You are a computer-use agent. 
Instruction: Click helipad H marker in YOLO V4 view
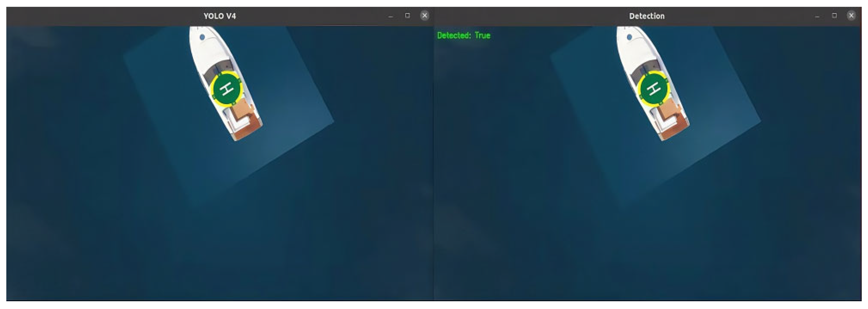pos(227,89)
